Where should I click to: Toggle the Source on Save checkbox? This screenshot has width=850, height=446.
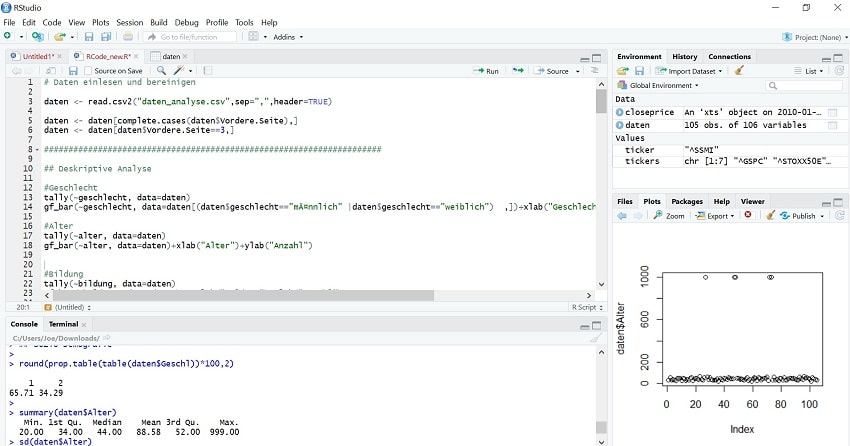[89, 71]
